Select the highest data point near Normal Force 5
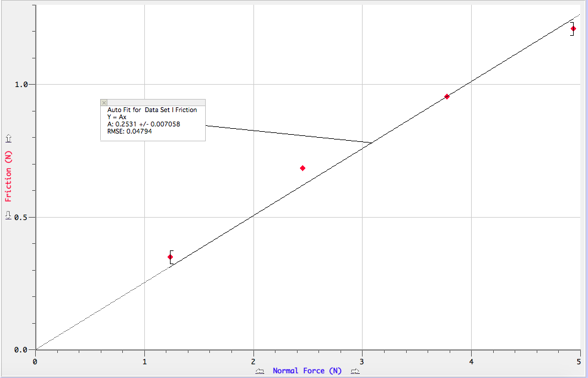This screenshot has height=378, width=588. pos(573,27)
